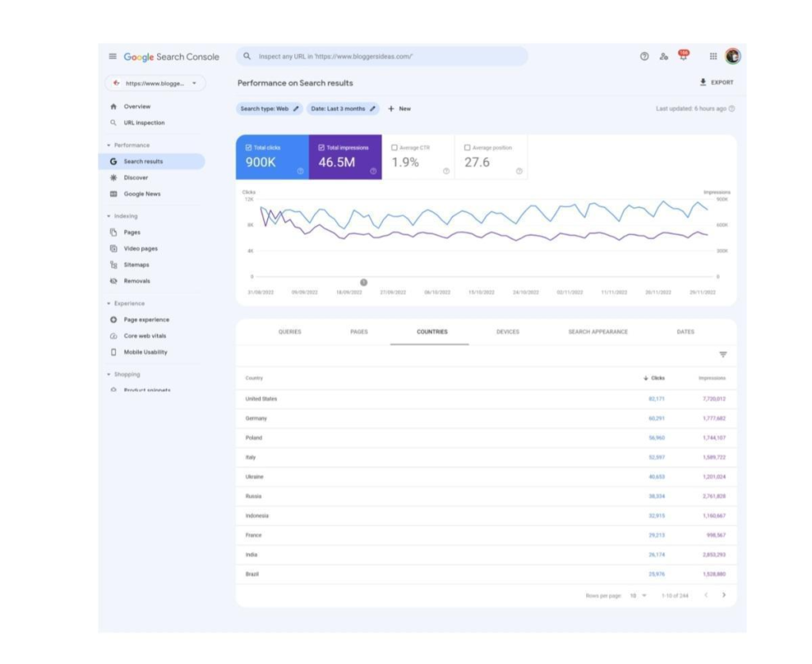The image size is (812, 664).
Task: Open help for Average position card
Action: pos(519,171)
